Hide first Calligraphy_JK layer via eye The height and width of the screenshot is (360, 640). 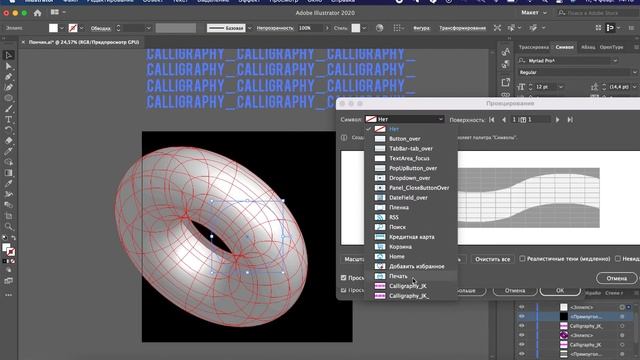click(x=522, y=326)
